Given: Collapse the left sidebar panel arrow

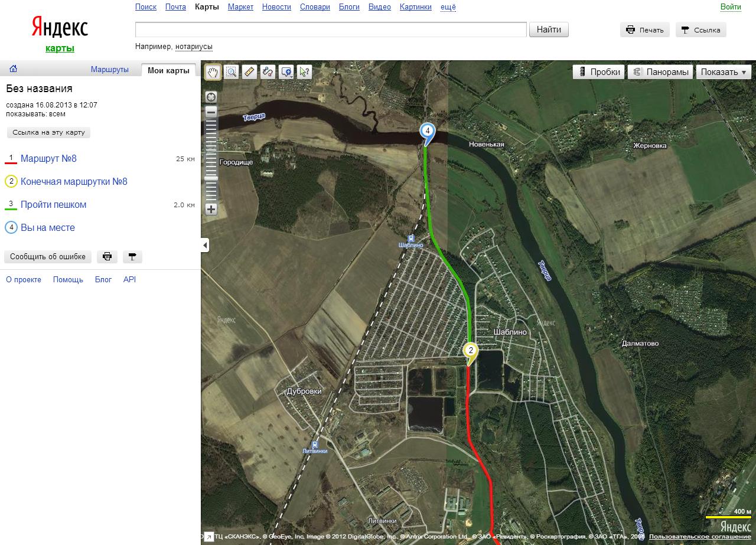Looking at the screenshot, I should tap(205, 245).
